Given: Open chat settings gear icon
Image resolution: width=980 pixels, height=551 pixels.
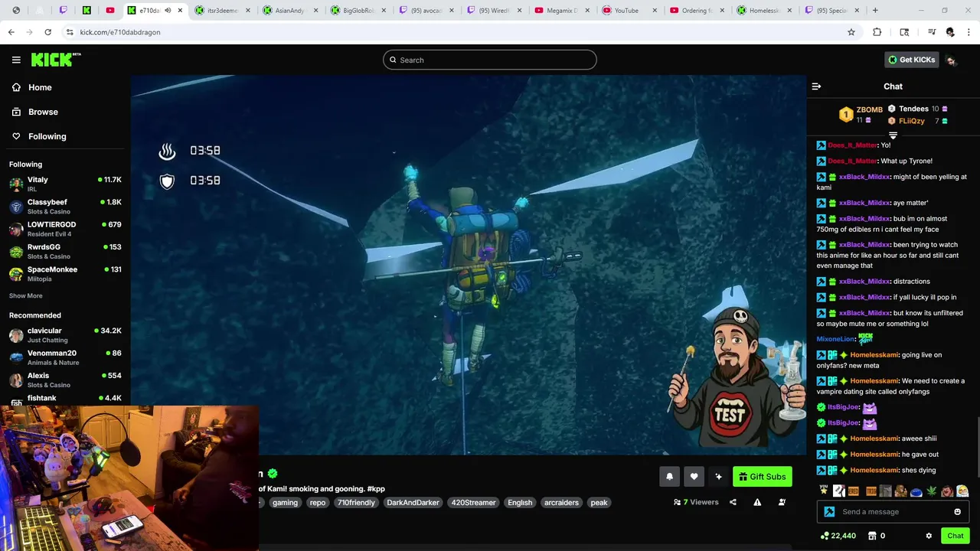Looking at the screenshot, I should coord(929,536).
